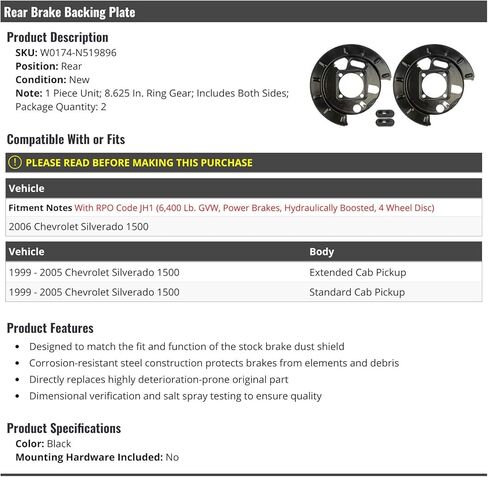Select the Extended Cab Pickup table row
This screenshot has width=488, height=477.
click(x=244, y=272)
